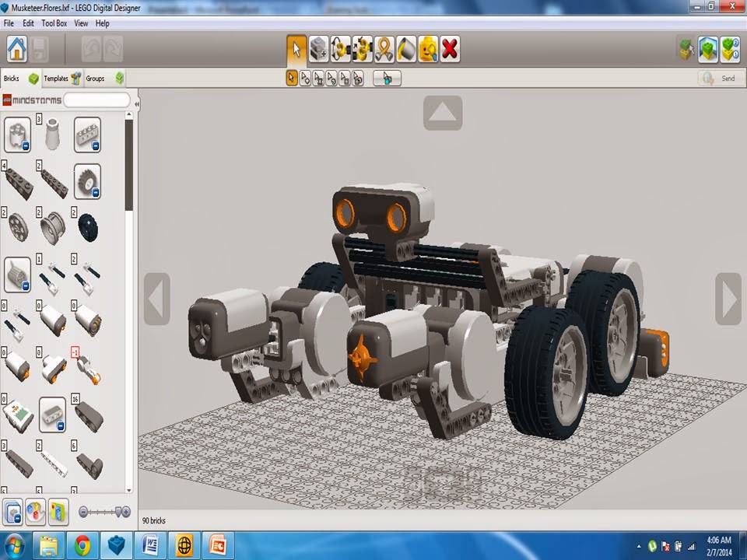747x560 pixels.
Task: Open the Tool Box menu
Action: [x=53, y=23]
